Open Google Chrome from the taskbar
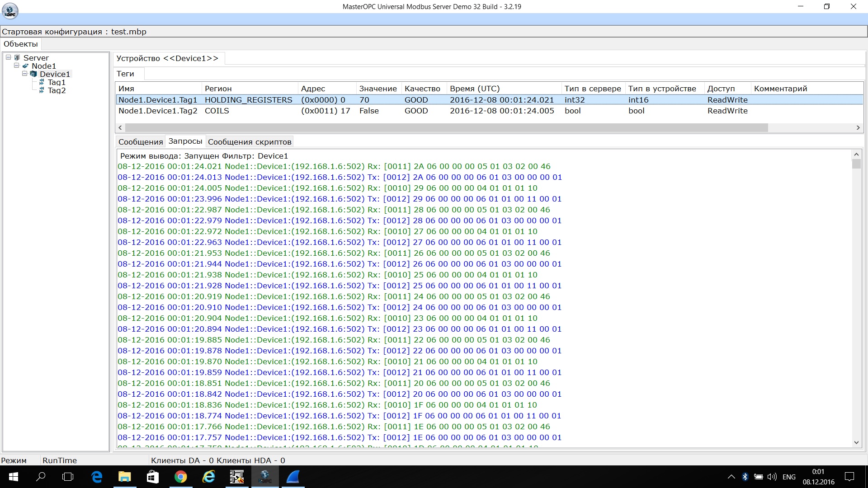The width and height of the screenshot is (868, 488). click(180, 477)
